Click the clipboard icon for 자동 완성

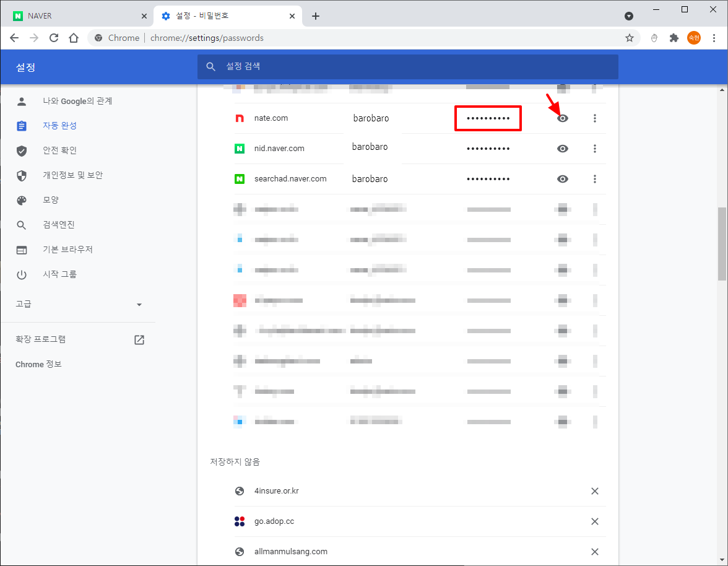tap(21, 126)
